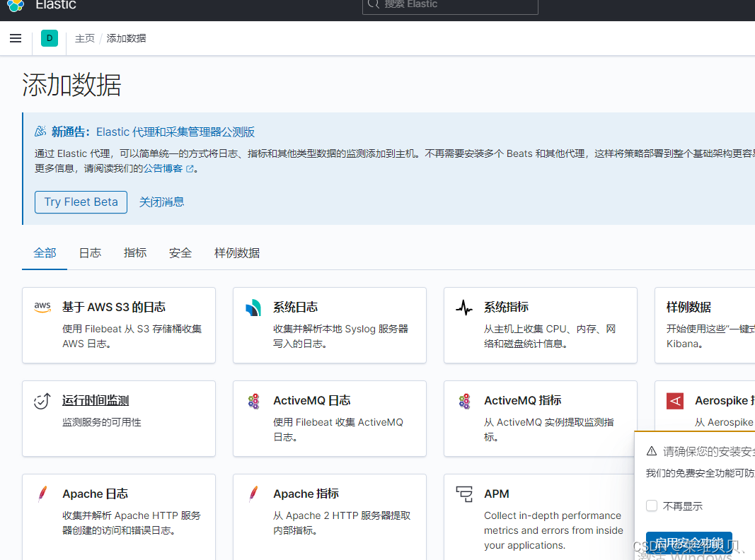Image resolution: width=755 pixels, height=560 pixels.
Task: Click the Apache 日志 card title
Action: [x=95, y=494]
